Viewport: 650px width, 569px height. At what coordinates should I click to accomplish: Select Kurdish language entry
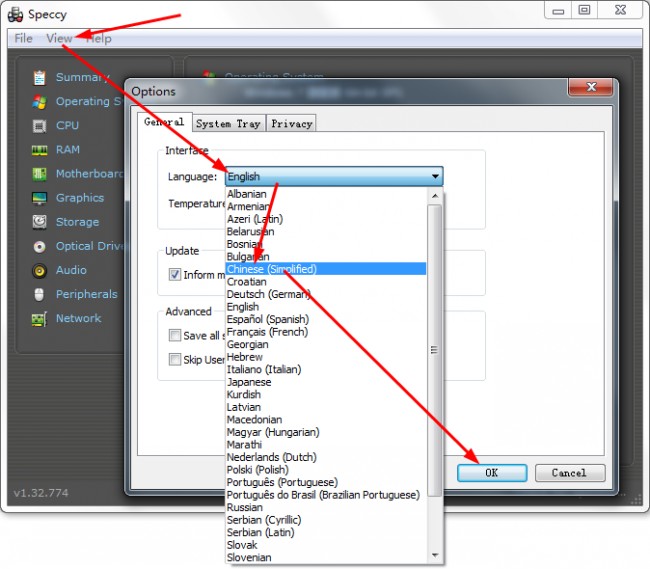click(x=326, y=395)
